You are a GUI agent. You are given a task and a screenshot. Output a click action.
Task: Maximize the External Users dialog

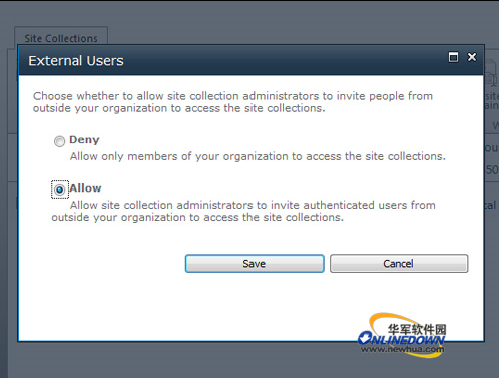click(453, 57)
